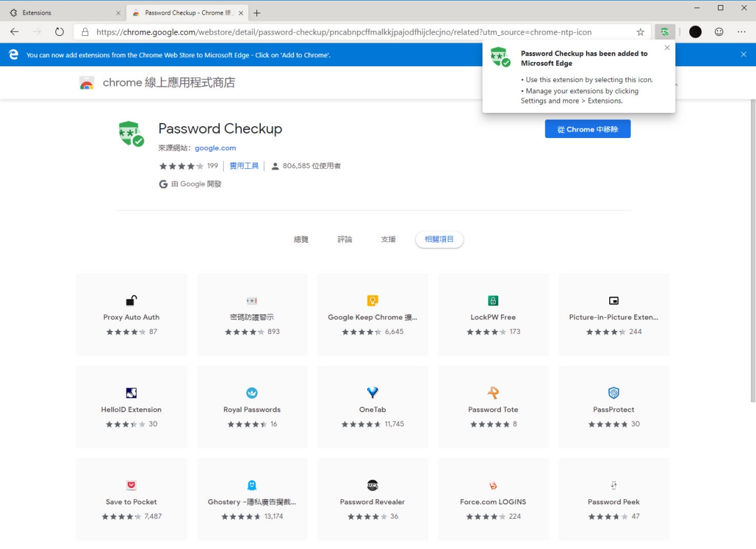756x549 pixels.
Task: Click the Password Peek icon
Action: coord(614,485)
